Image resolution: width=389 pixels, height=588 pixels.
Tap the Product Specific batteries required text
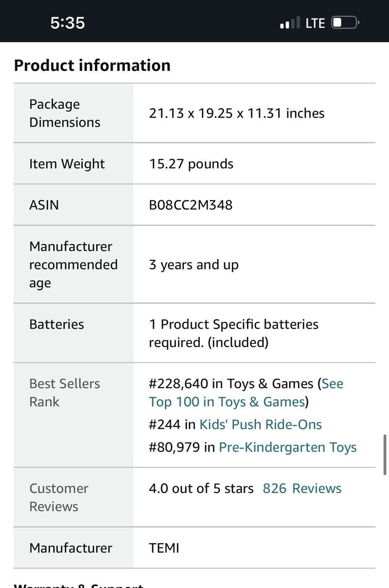(233, 333)
